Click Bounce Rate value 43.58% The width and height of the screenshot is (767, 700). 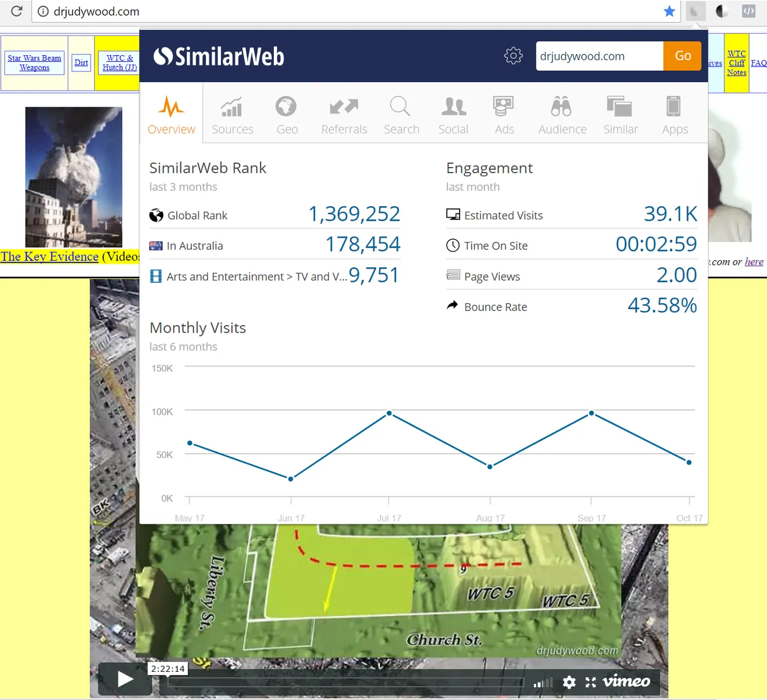point(662,306)
